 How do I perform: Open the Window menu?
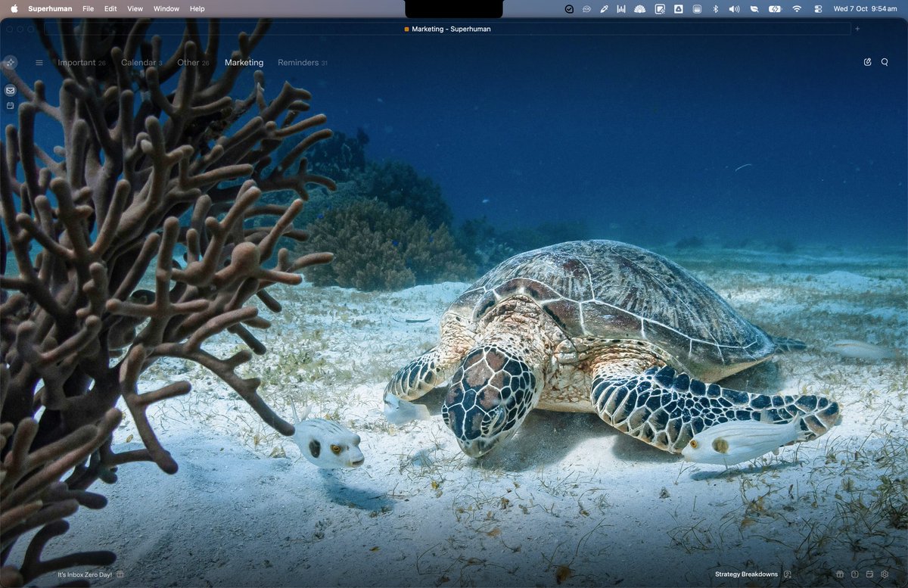pos(166,9)
